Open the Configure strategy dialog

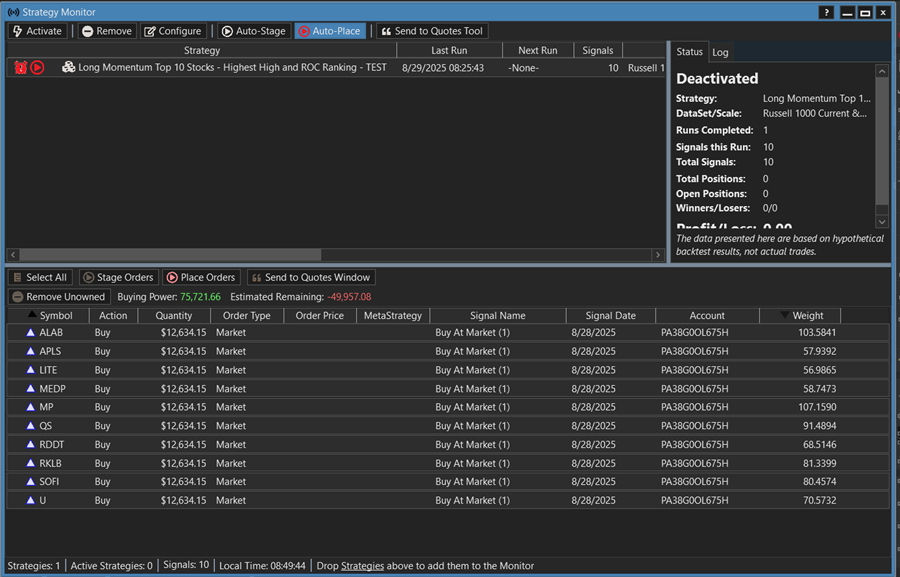tap(173, 31)
